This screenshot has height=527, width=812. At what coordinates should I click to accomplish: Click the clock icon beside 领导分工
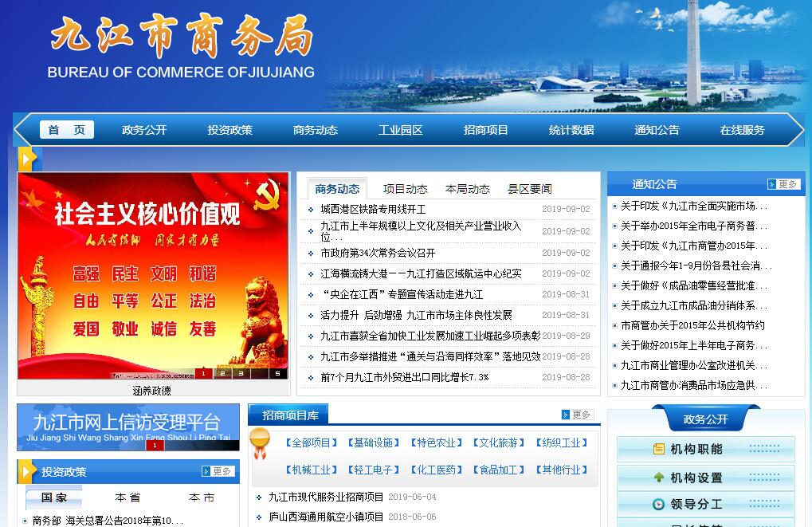(x=659, y=504)
